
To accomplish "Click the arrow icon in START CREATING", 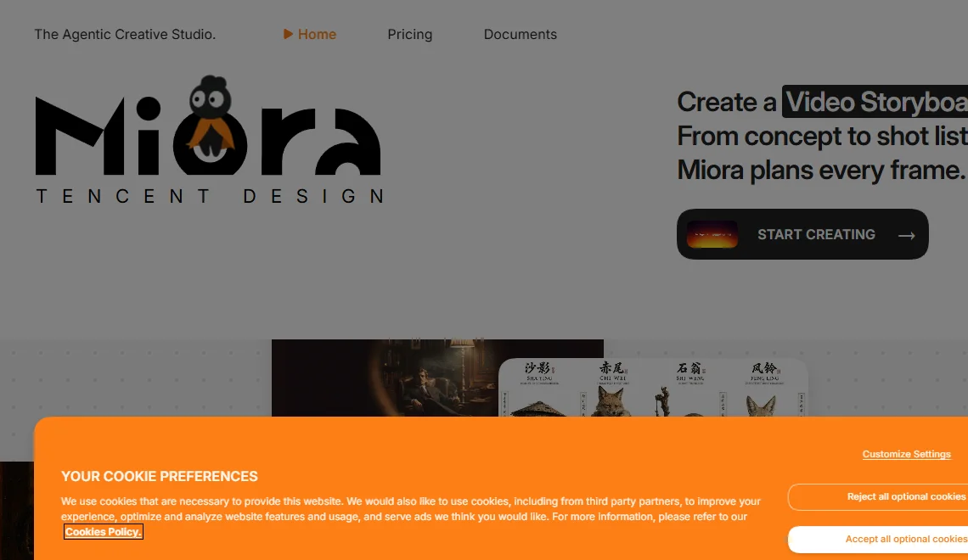I will click(x=906, y=235).
